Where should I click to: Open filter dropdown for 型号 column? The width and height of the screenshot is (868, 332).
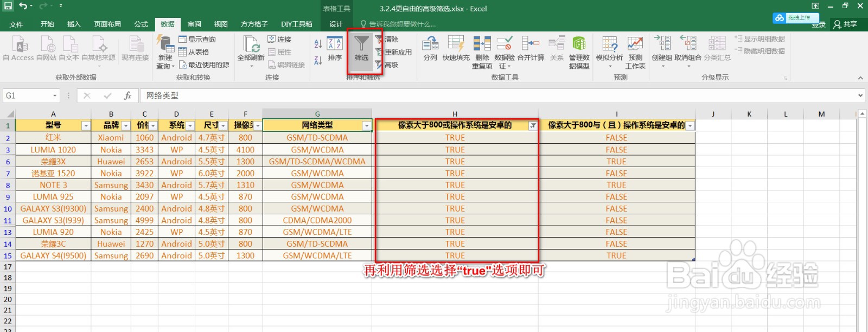tap(86, 126)
